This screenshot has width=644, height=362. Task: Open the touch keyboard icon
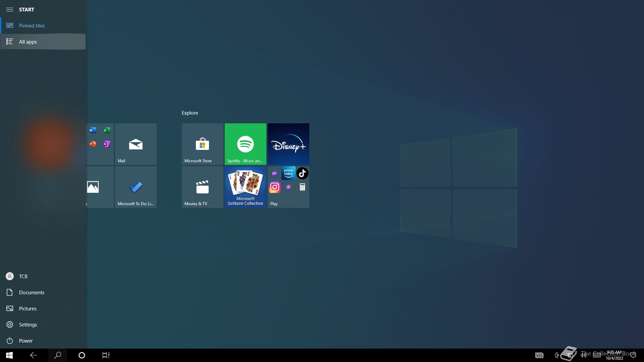597,355
